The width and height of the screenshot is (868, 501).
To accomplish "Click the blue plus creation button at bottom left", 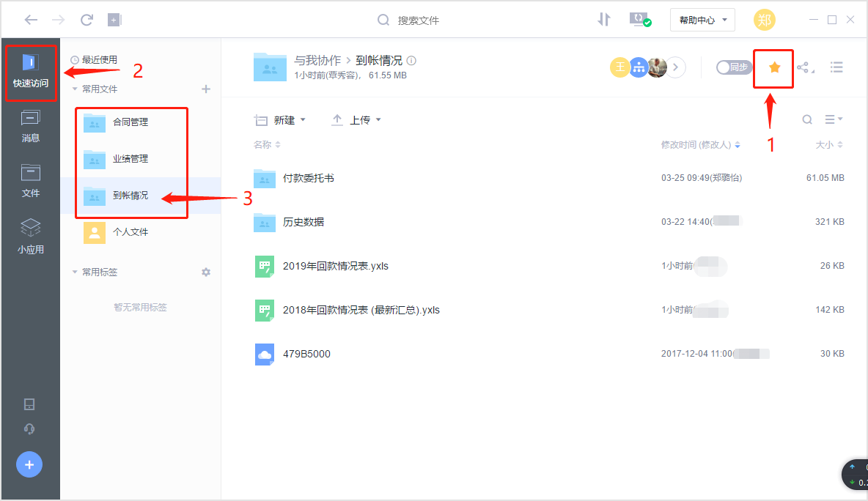I will coord(29,464).
